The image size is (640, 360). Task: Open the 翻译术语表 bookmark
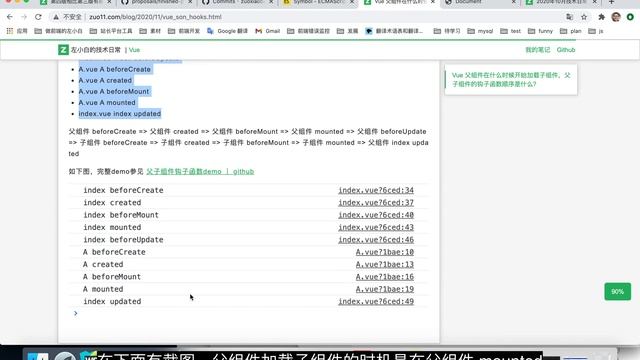click(394, 31)
